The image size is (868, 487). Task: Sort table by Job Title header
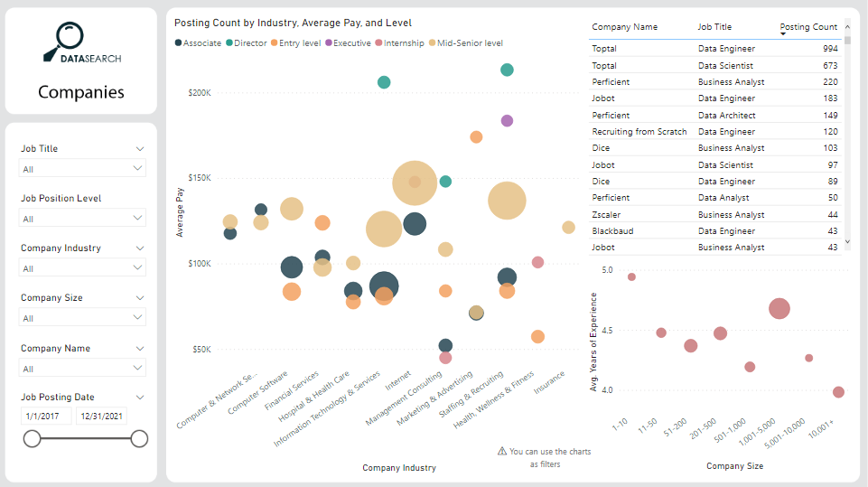tap(715, 27)
